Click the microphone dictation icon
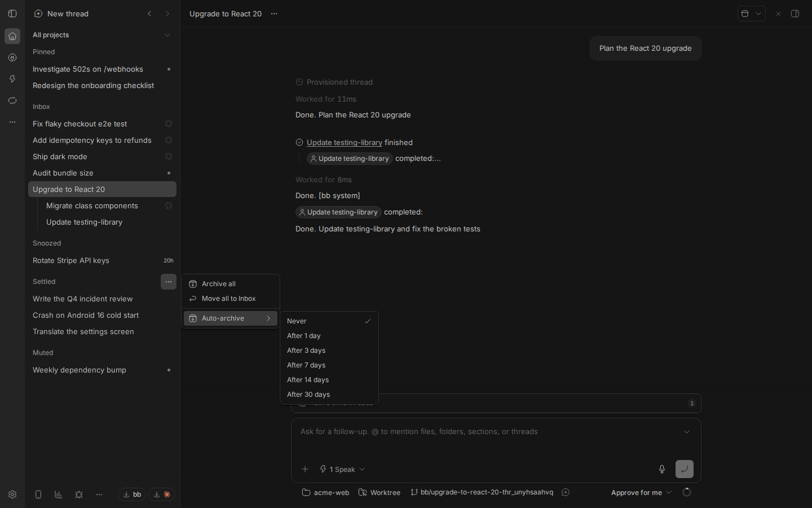 [662, 469]
